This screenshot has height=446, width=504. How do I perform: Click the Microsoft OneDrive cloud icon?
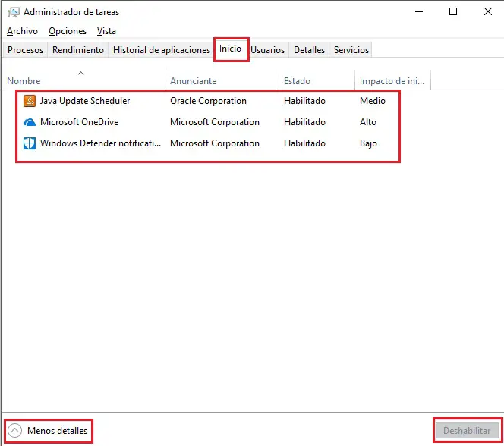point(30,122)
